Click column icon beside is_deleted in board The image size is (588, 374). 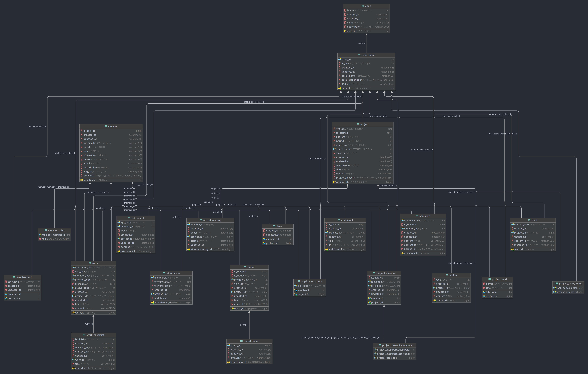(232, 272)
